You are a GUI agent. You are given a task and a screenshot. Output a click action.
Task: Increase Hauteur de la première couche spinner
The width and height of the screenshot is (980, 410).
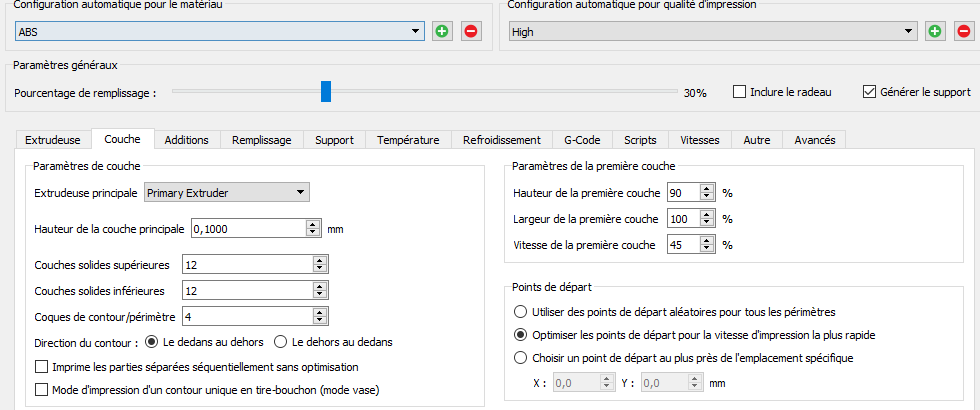pyautogui.click(x=708, y=188)
